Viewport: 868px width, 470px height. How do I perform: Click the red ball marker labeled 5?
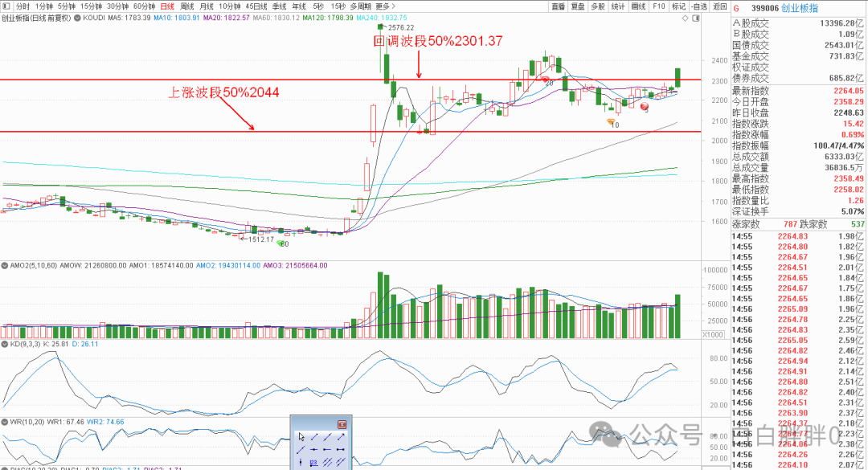click(x=645, y=106)
